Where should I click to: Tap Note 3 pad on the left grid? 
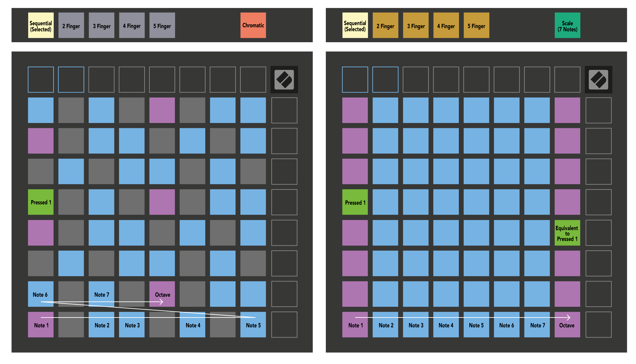tap(132, 324)
